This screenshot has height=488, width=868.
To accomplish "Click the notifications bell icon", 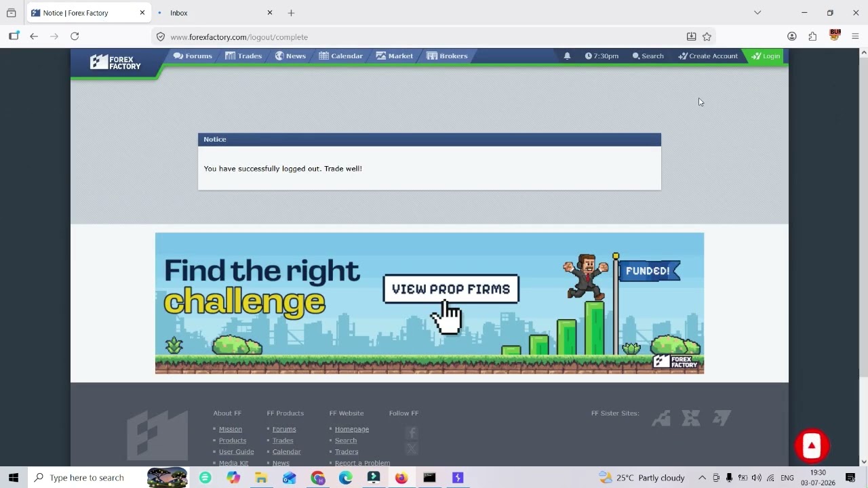I will tap(567, 56).
